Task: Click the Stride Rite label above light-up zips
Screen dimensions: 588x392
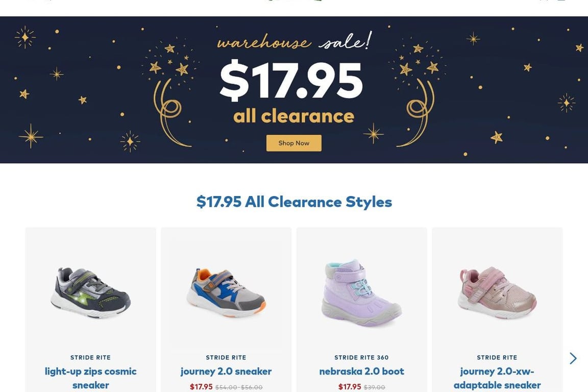Action: pyautogui.click(x=91, y=357)
